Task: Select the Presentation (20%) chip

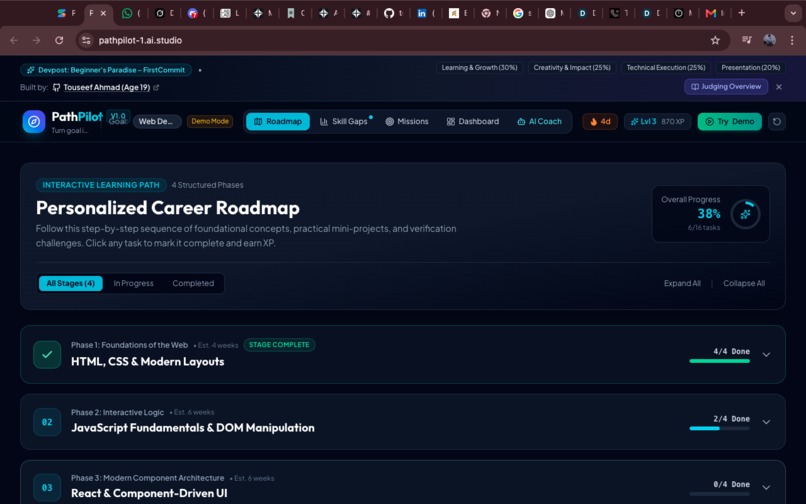Action: [750, 67]
